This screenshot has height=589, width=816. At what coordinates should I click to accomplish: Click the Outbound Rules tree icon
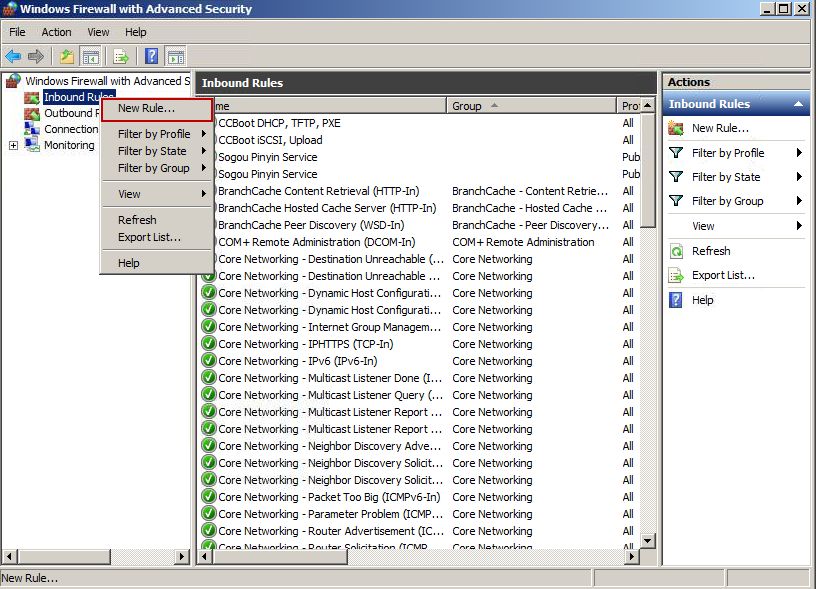pyautogui.click(x=32, y=113)
